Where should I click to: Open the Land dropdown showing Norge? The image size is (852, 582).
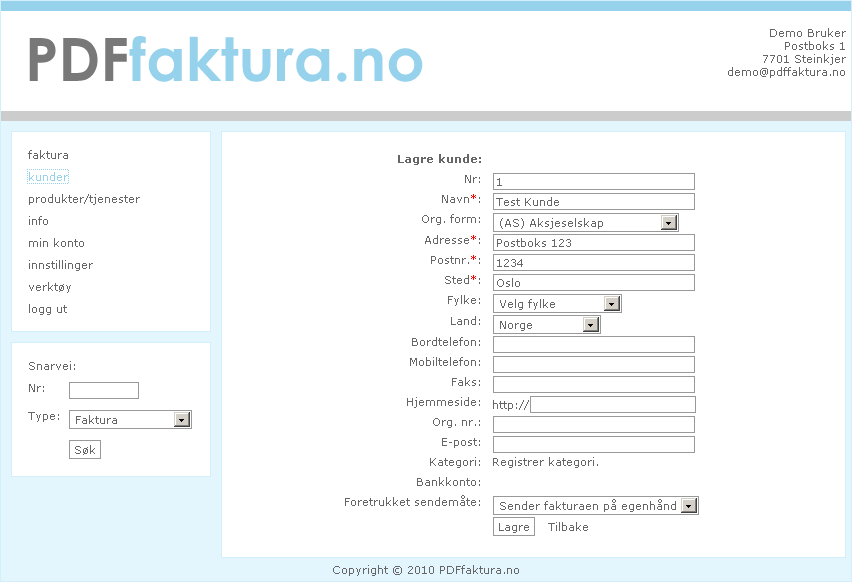coord(547,324)
